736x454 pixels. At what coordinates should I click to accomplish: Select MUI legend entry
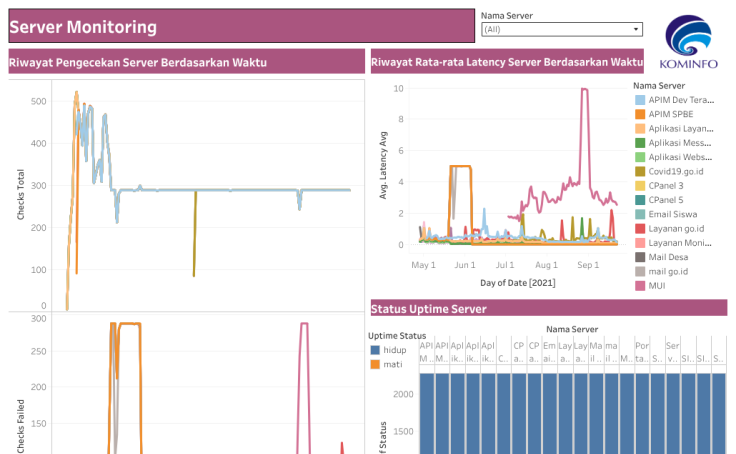(657, 286)
